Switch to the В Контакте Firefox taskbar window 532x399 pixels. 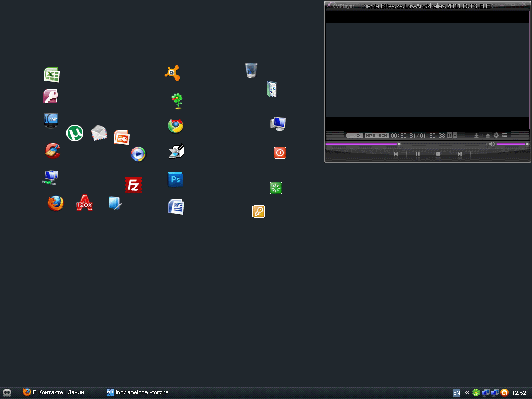[56, 392]
